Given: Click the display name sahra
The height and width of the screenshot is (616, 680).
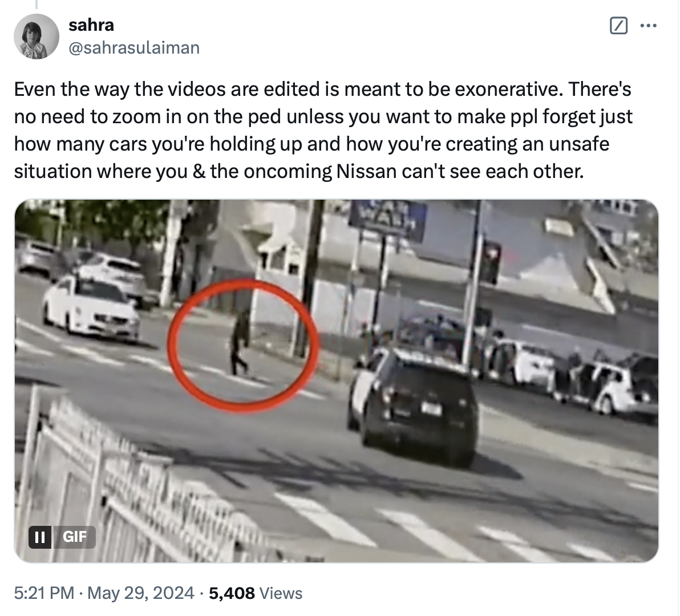Looking at the screenshot, I should point(91,25).
